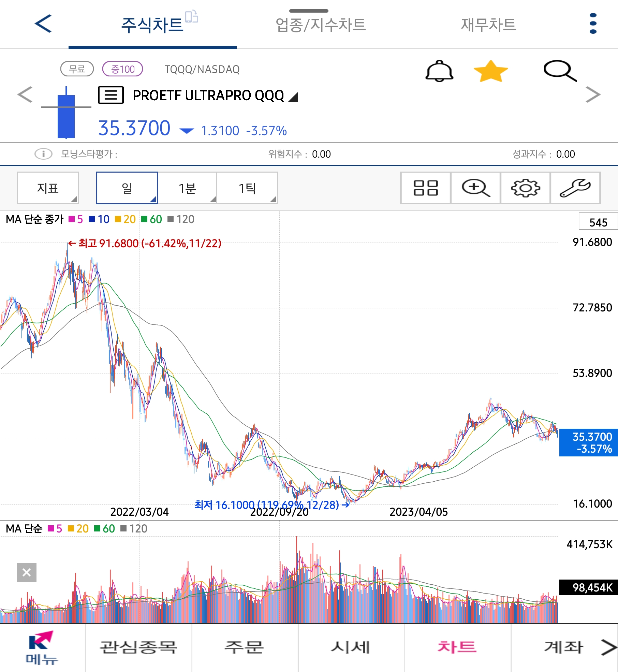618x672 pixels.
Task: Tap the 53.8900 price axis label
Action: (x=592, y=373)
